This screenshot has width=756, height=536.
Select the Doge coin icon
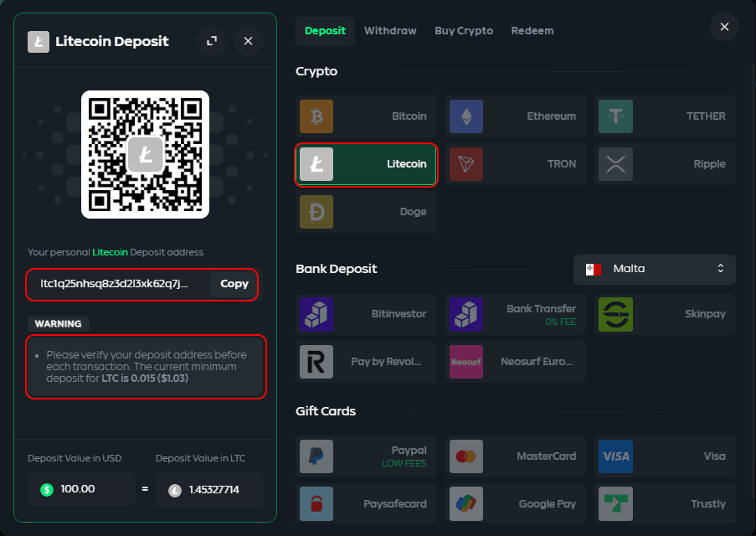coord(316,212)
